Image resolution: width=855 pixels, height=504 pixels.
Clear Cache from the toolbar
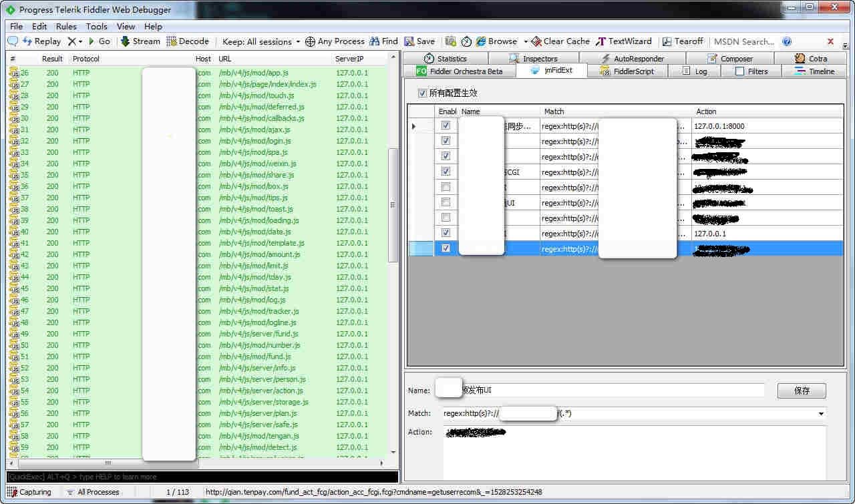(560, 41)
